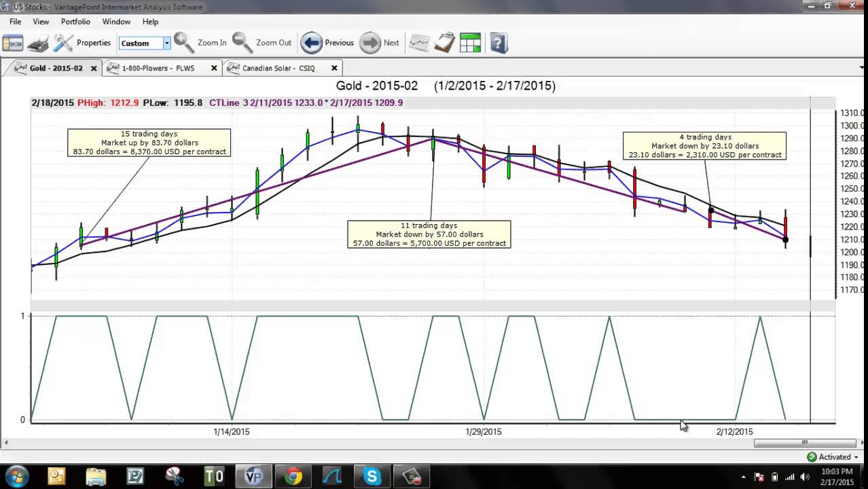The image size is (868, 489).
Task: Open the Window menu
Action: click(x=116, y=22)
